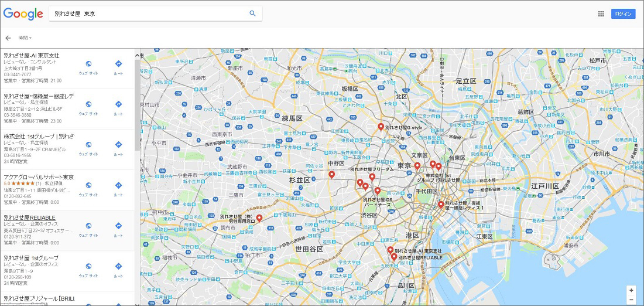This screenshot has width=644, height=306.
Task: Click phone number 0120-911-372
Action: click(x=17, y=237)
